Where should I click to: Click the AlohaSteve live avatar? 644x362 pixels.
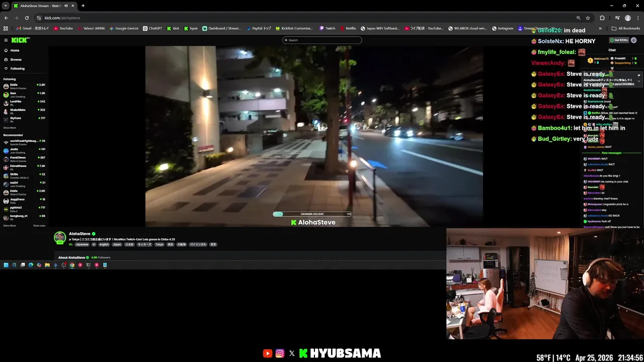[x=60, y=238]
